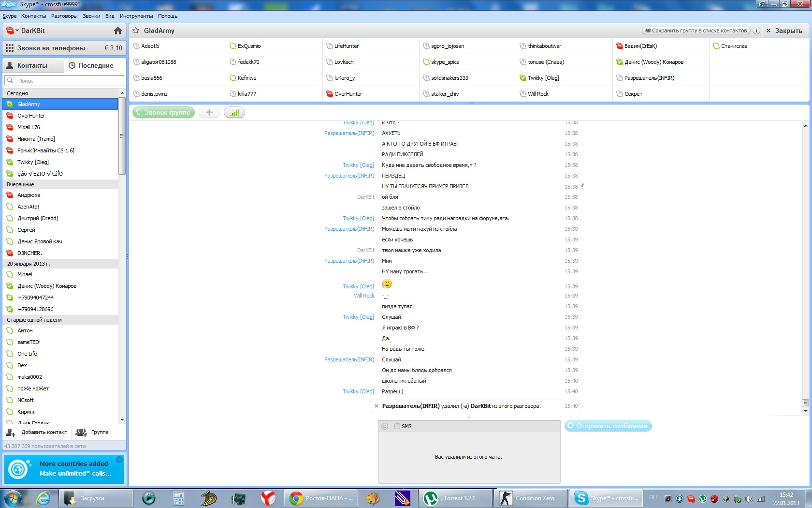Click the plus button to add participants

tap(209, 112)
